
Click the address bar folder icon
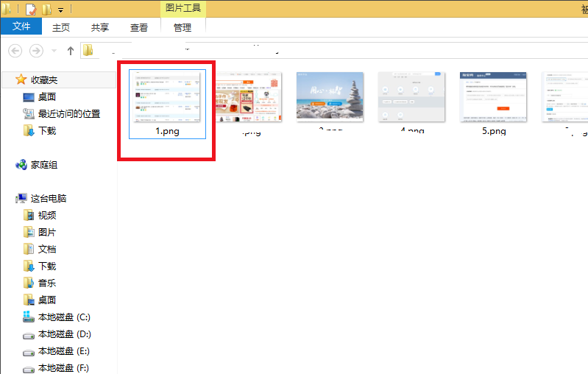(88, 50)
